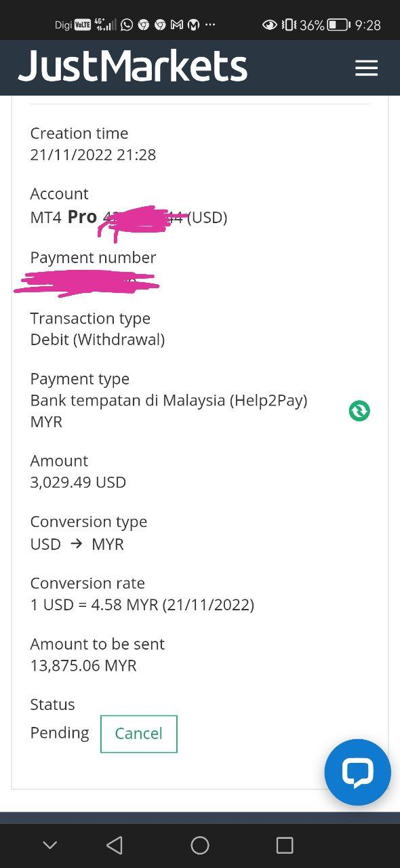Screen dimensions: 400x868
Task: Tap the green Help2Pay refresh icon
Action: [359, 411]
